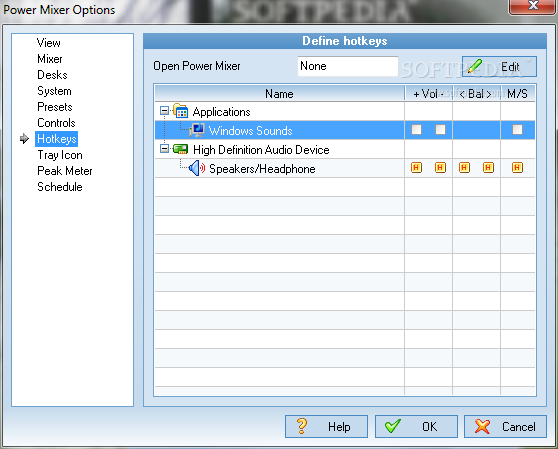Select the Windows Sounds row
This screenshot has width=558, height=449.
click(345, 130)
